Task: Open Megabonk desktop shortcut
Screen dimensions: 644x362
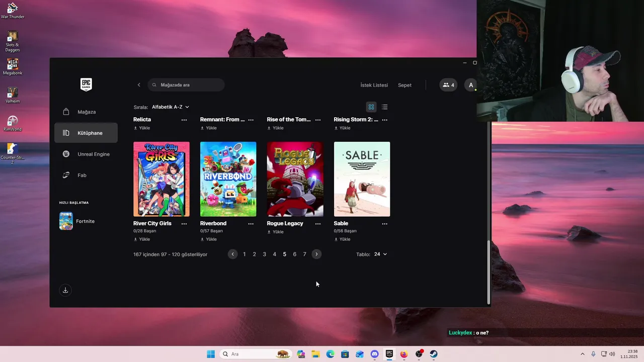Action: 13,67
